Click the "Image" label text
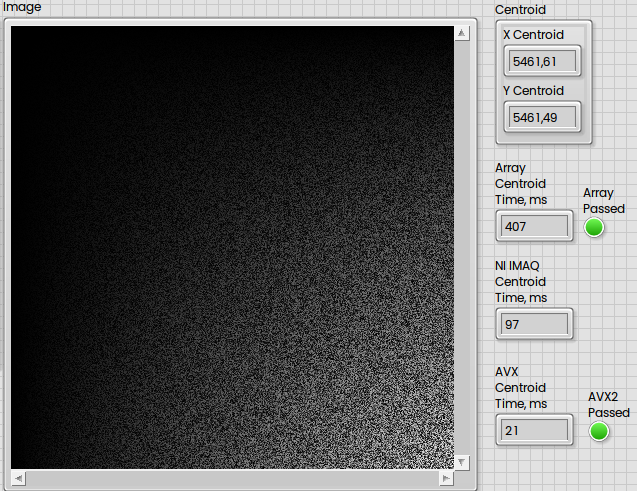 pyautogui.click(x=22, y=6)
